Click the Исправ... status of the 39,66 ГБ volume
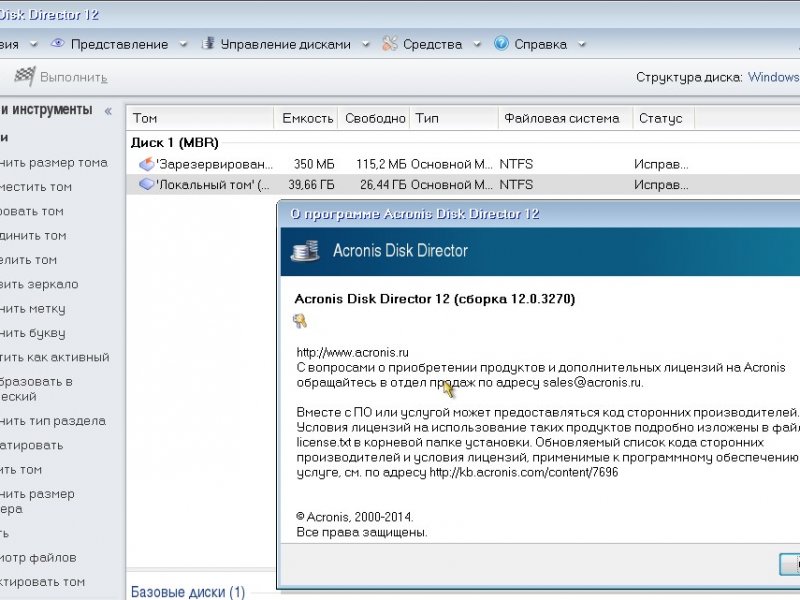This screenshot has height=600, width=800. [661, 185]
